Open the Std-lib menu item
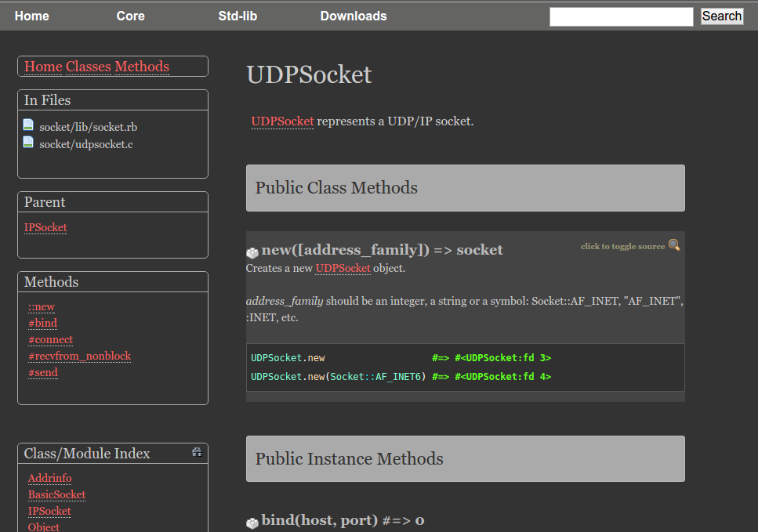Viewport: 758px width, 532px height. coord(238,16)
